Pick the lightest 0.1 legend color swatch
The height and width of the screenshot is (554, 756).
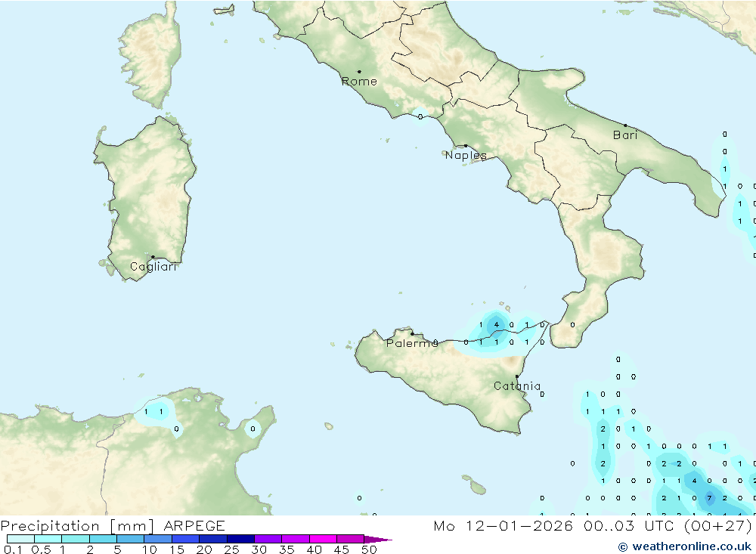pos(20,540)
